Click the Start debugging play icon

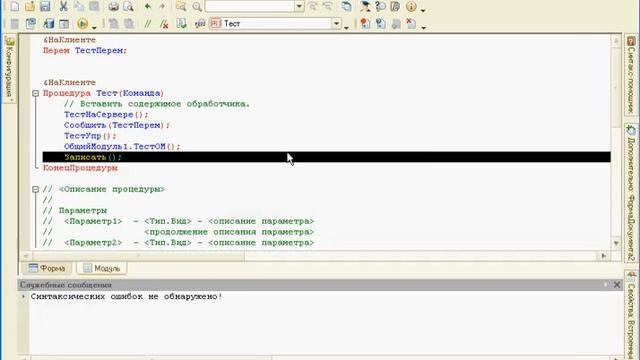tap(82, 24)
